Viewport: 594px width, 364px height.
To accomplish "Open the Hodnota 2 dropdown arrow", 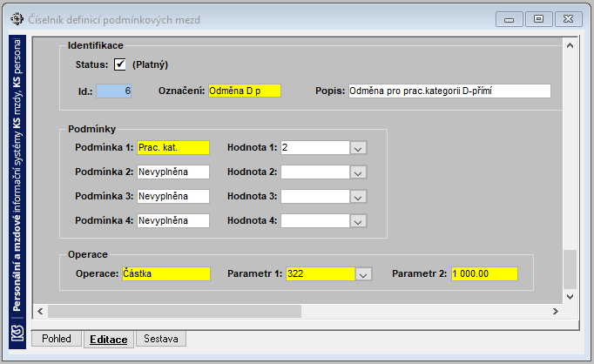I will pos(358,172).
